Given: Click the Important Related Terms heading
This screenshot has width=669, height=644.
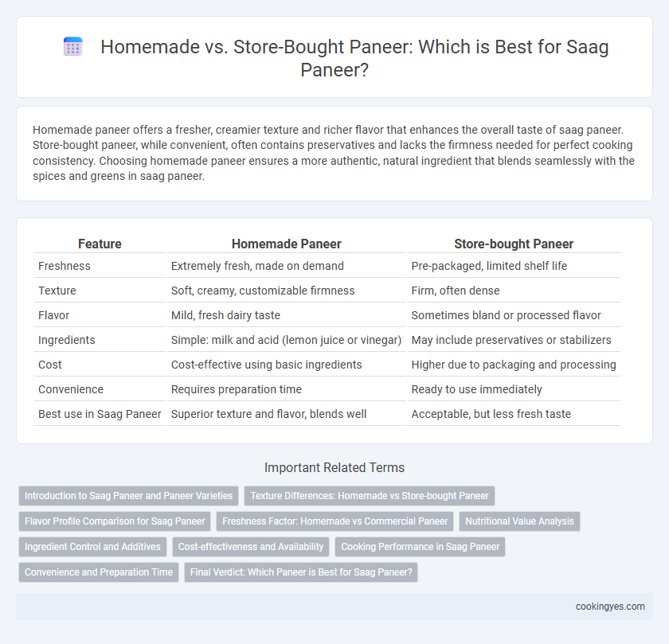Looking at the screenshot, I should pos(334,467).
